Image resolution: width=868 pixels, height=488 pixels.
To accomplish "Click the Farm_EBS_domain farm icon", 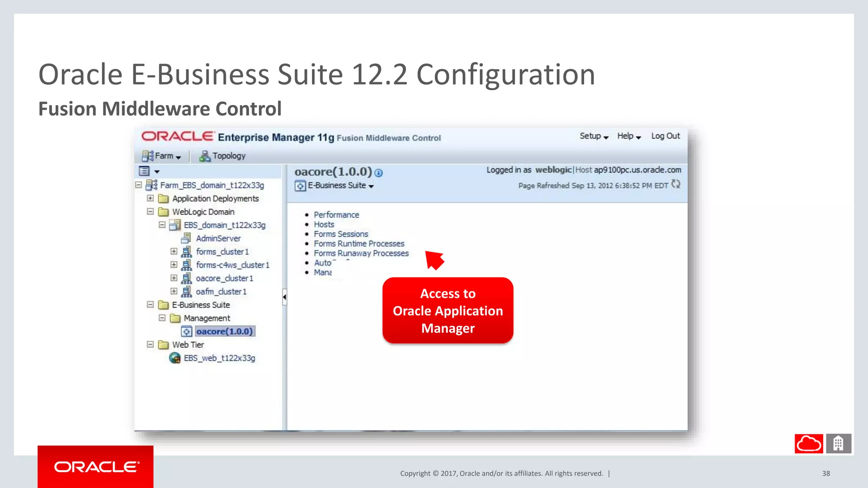I will [x=151, y=185].
